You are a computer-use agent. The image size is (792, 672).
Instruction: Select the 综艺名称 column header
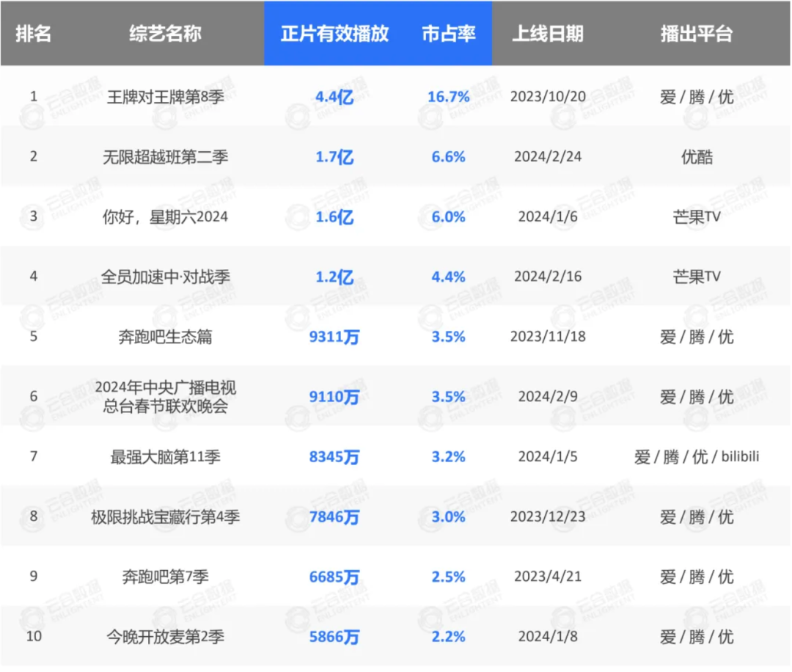pyautogui.click(x=165, y=34)
